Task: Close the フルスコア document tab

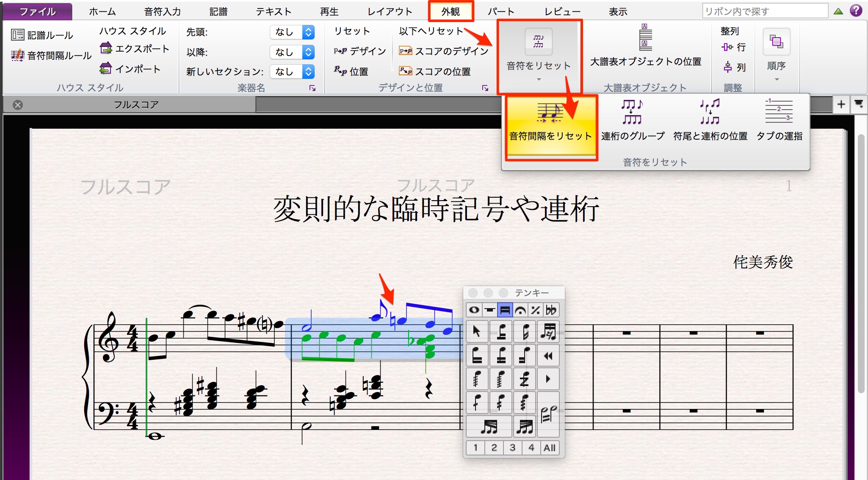Action: point(18,105)
